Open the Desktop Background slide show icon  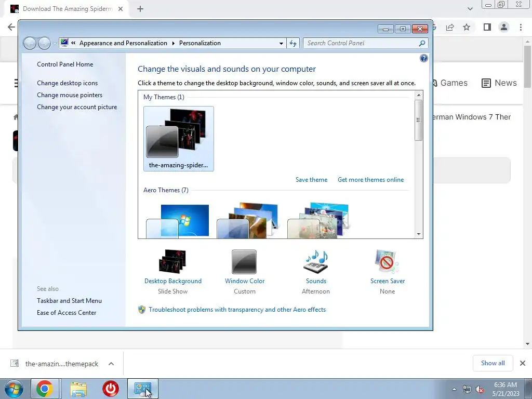pyautogui.click(x=172, y=262)
